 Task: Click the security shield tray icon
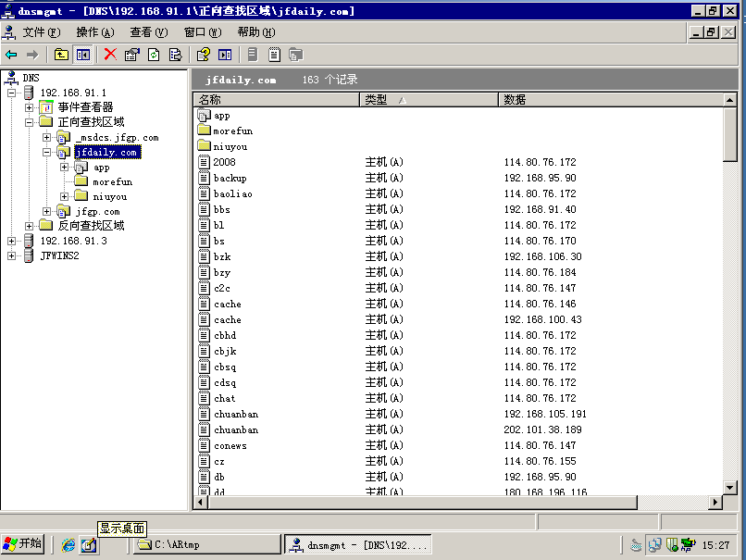click(x=672, y=545)
